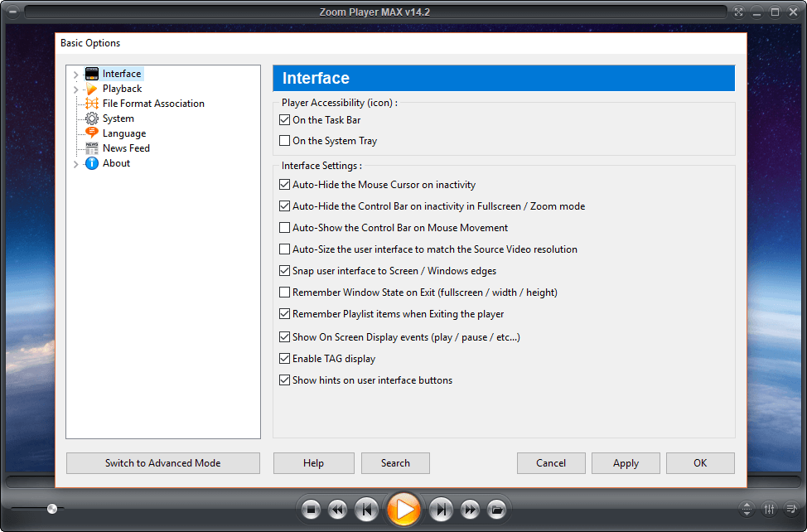
Task: Uncheck Remember Playlist items when Exiting
Action: coord(285,314)
